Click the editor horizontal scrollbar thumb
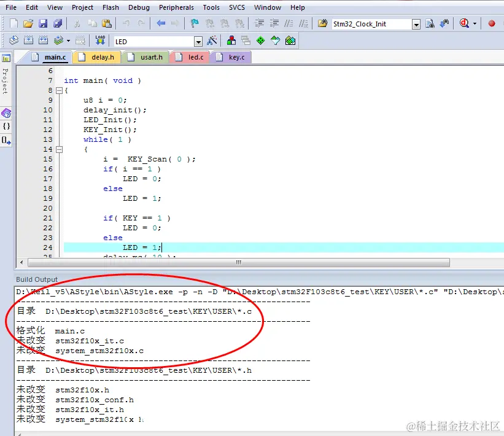The width and height of the screenshot is (504, 436). (239, 263)
